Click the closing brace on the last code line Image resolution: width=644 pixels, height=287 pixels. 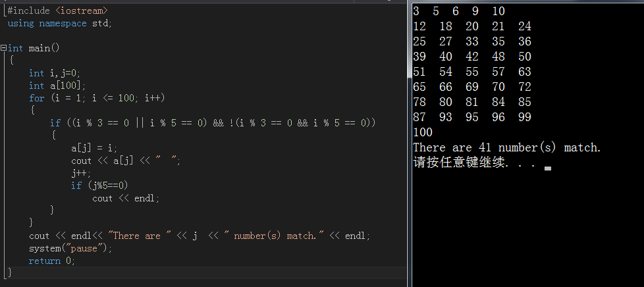(10, 272)
